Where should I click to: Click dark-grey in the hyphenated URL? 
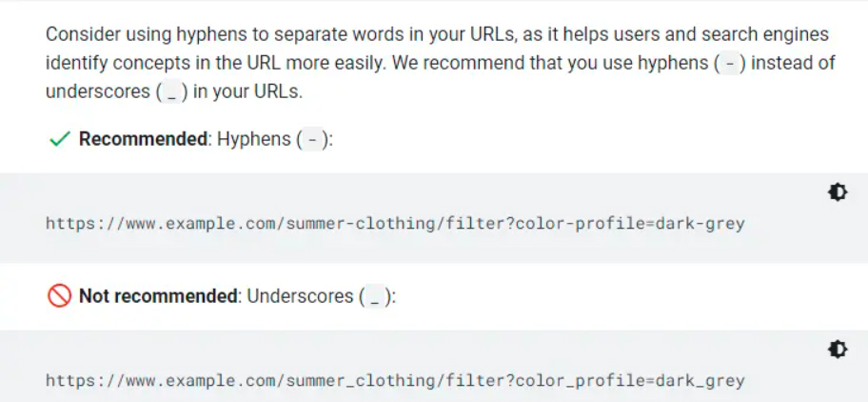tap(700, 224)
